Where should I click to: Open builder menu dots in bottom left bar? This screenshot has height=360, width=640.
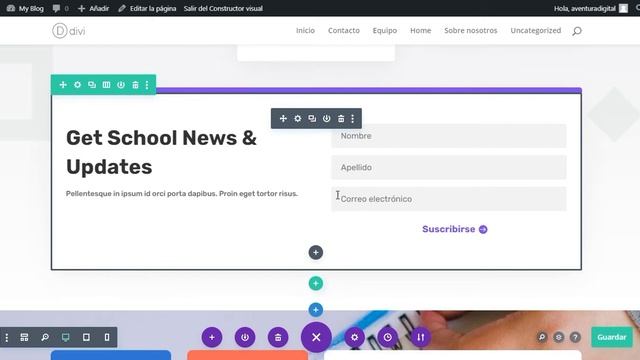click(7, 337)
